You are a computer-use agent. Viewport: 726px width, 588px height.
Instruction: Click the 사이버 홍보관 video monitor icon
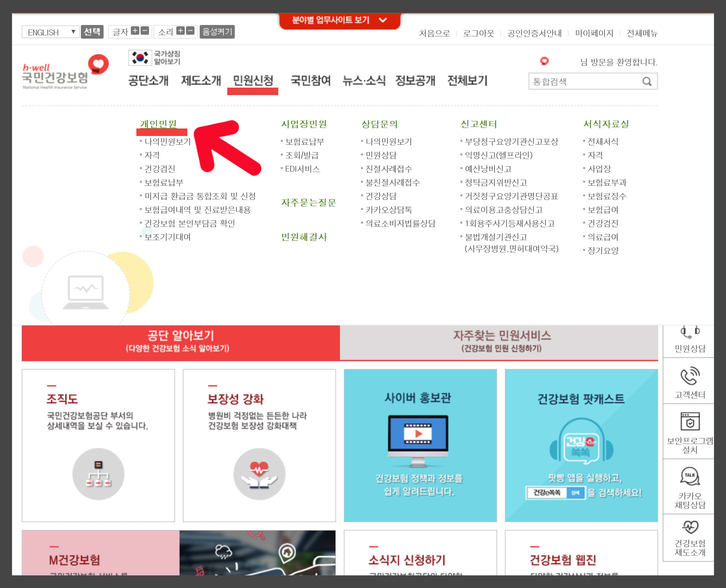(418, 440)
